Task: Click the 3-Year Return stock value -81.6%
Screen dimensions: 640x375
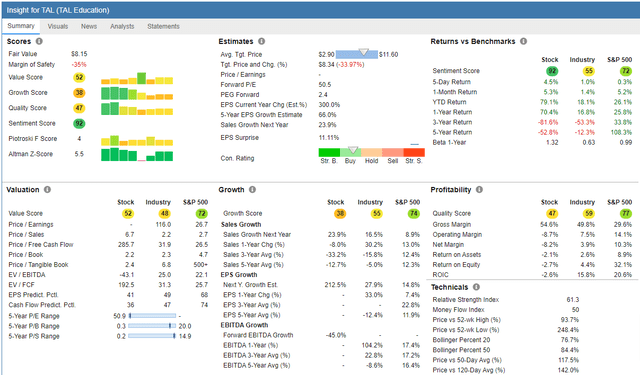Action: click(x=549, y=122)
